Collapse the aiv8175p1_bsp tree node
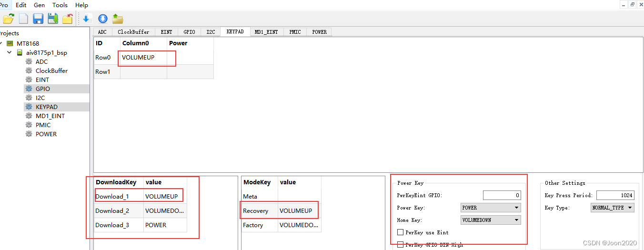 point(10,53)
